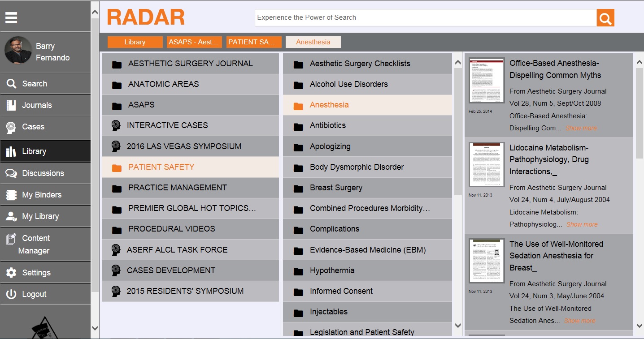Open the Alcohol Use Disorders folder

[x=367, y=84]
